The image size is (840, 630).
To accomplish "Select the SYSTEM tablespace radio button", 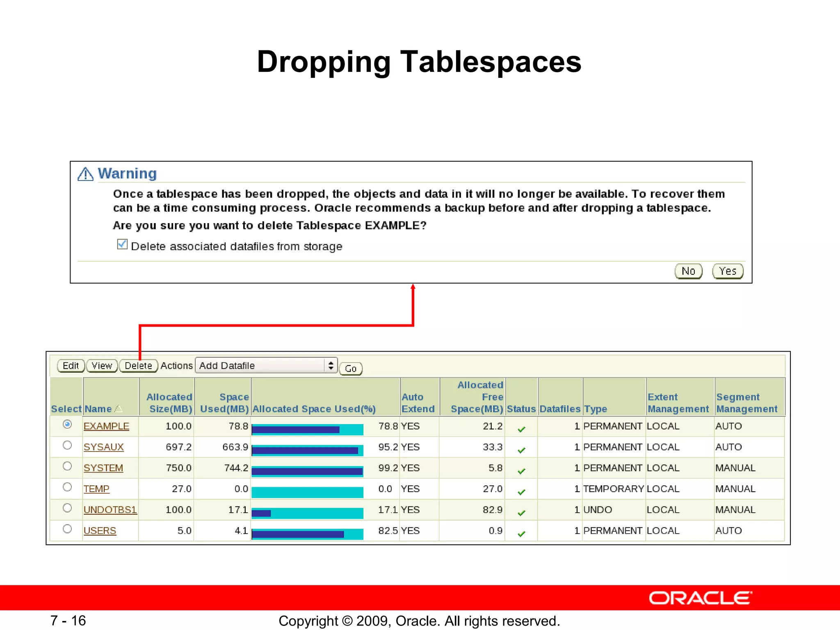I will point(67,466).
